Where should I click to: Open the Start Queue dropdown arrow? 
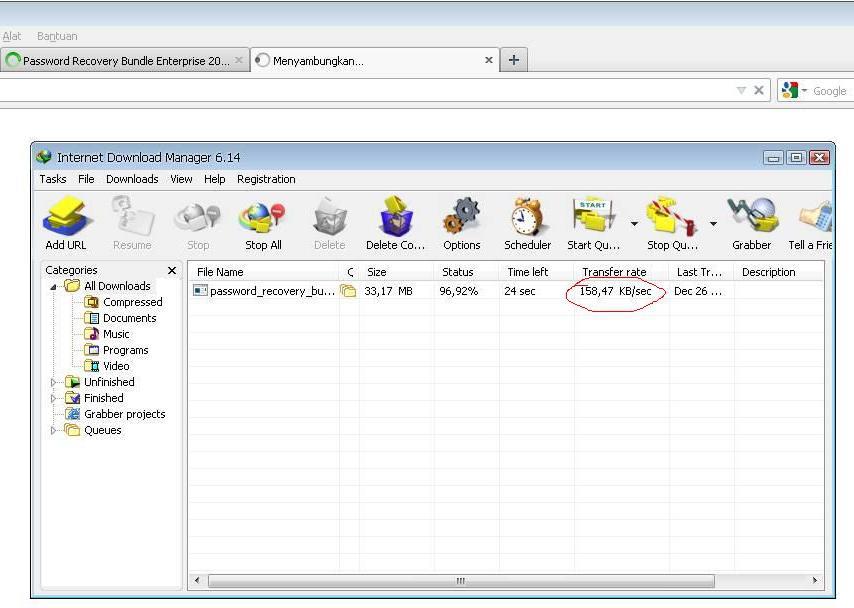[634, 223]
